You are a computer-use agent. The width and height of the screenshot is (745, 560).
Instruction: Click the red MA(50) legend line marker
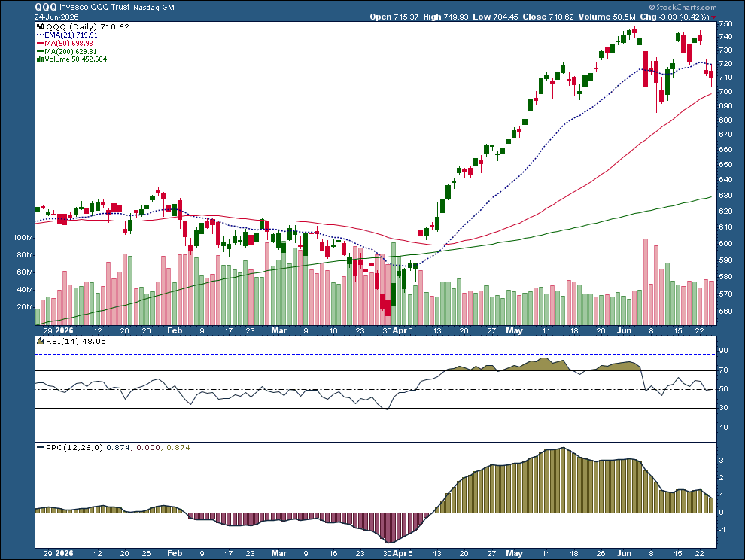click(x=41, y=43)
